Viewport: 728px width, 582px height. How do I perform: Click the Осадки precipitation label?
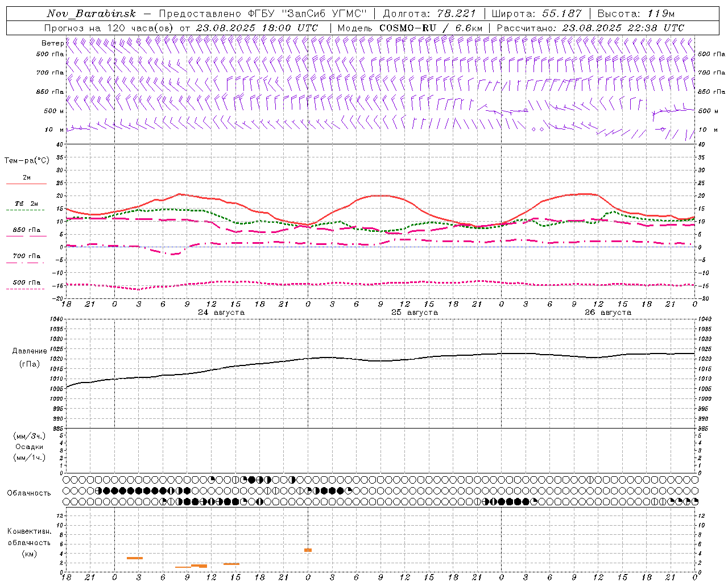pos(30,447)
